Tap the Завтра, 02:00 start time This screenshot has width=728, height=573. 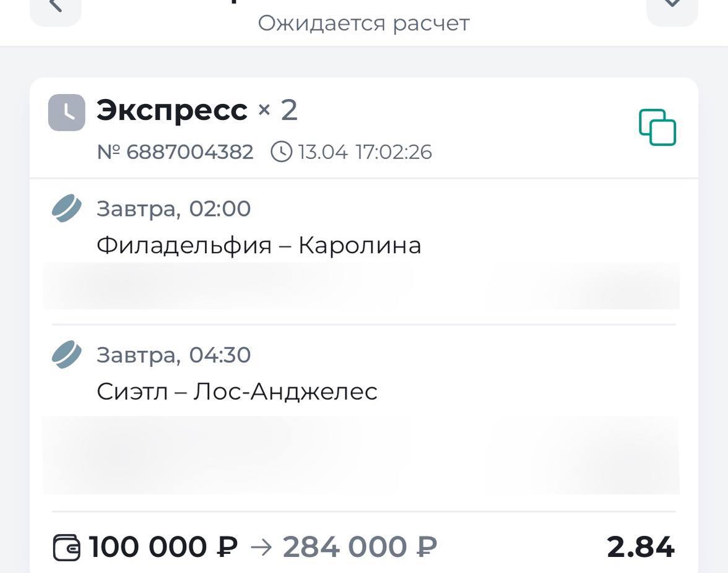(173, 209)
